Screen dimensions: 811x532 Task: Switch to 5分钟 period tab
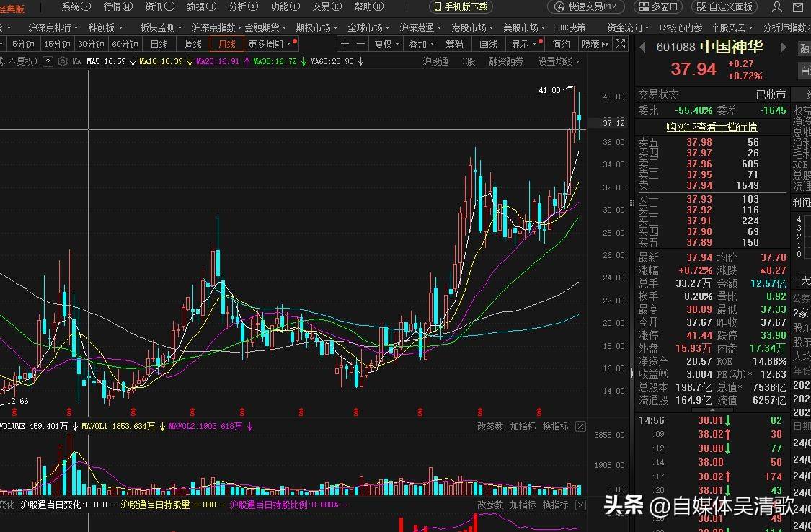23,44
